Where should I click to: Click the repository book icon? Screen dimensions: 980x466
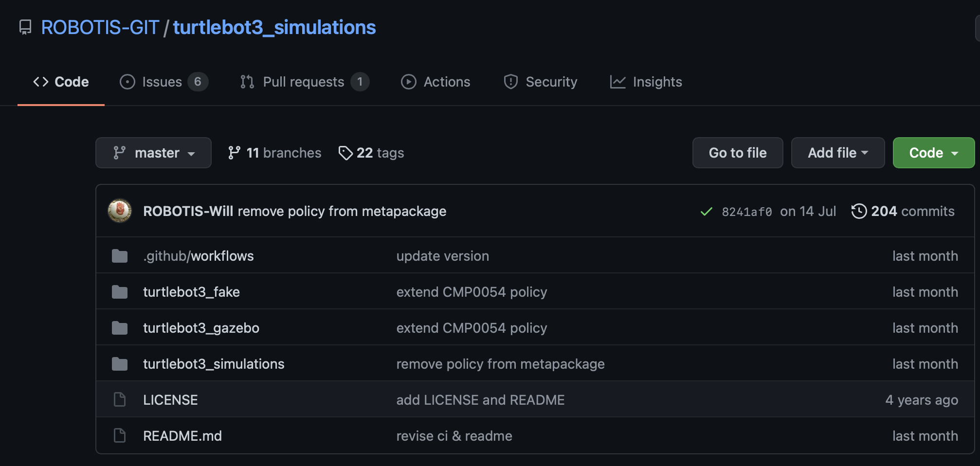click(x=25, y=27)
